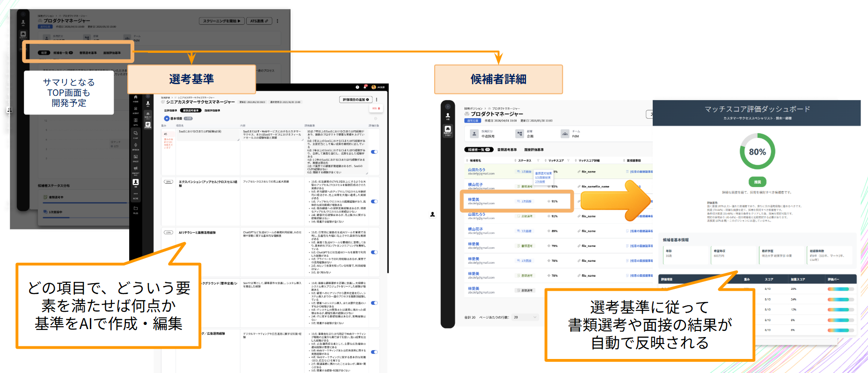Open FILES in the 選考基準 screen sidebar
Screen dimensions: 868x373
[136, 210]
